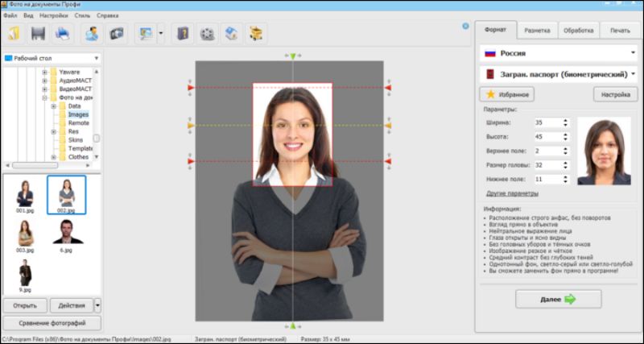Screen dimensions: 644x344
Task: Open the Загран. паспорт document type dropdown
Action: point(559,74)
